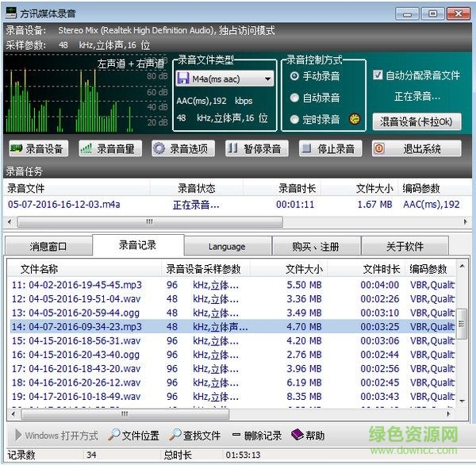Open the 购买、注册 tab
Image resolution: width=476 pixels, height=465 pixels.
pyautogui.click(x=315, y=246)
